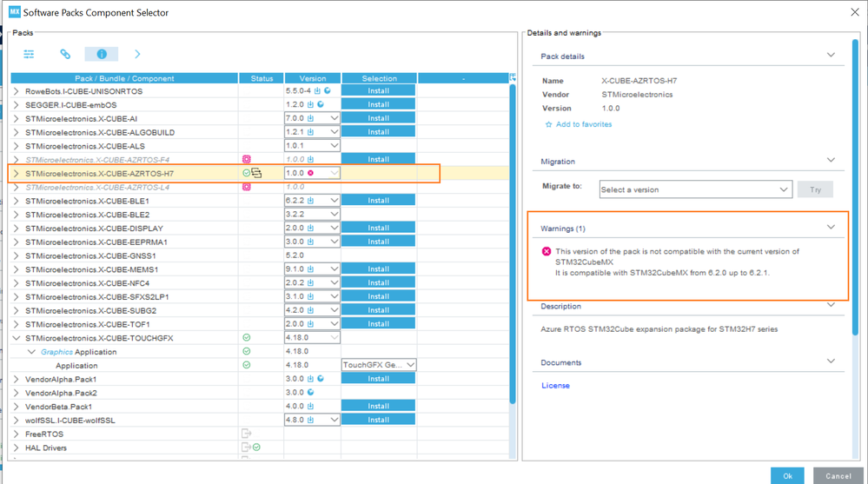Click the Cancel button

tap(838, 475)
